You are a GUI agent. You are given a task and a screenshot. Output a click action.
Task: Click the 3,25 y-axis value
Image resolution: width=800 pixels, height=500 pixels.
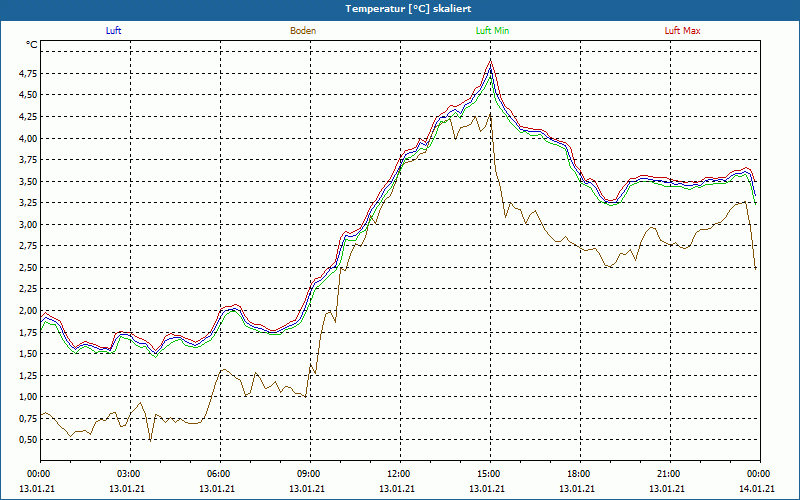[28, 203]
